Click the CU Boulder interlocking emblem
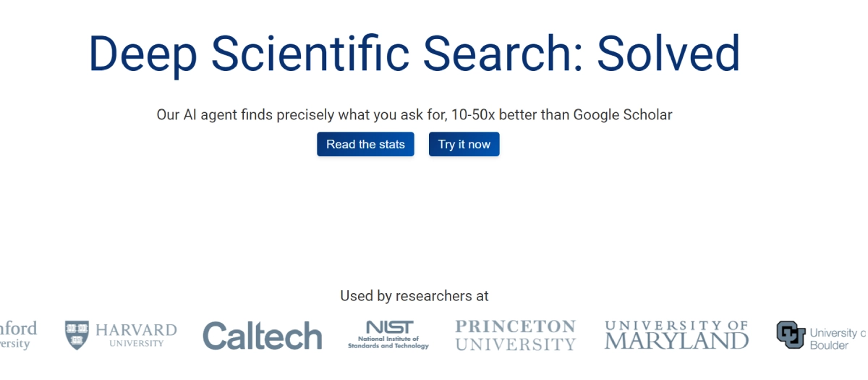This screenshot has height=380, width=868. tap(791, 335)
